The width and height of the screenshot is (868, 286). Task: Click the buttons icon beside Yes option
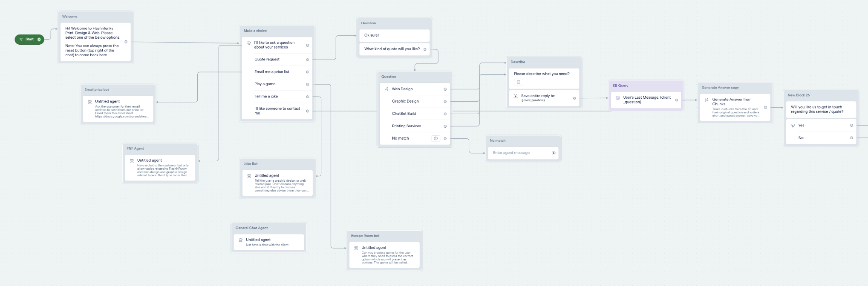(793, 126)
